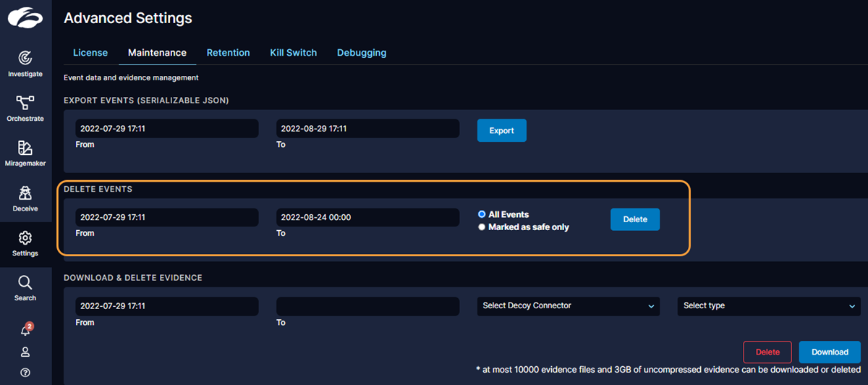The height and width of the screenshot is (385, 868).
Task: Choose Marked as safe only option
Action: (482, 227)
